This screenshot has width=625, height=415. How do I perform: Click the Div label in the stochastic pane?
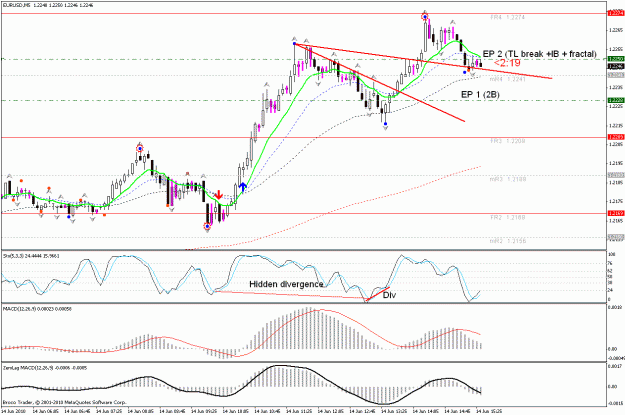point(389,295)
